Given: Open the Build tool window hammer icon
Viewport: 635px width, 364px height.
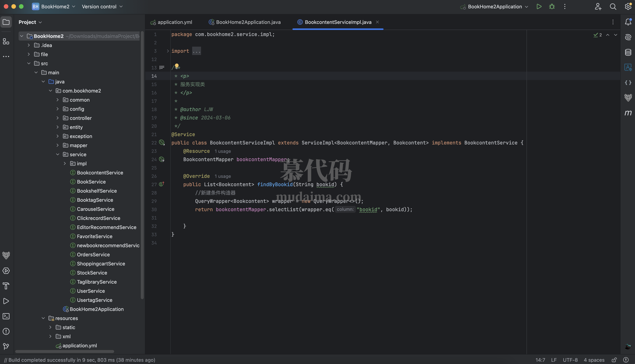Looking at the screenshot, I should 6,286.
